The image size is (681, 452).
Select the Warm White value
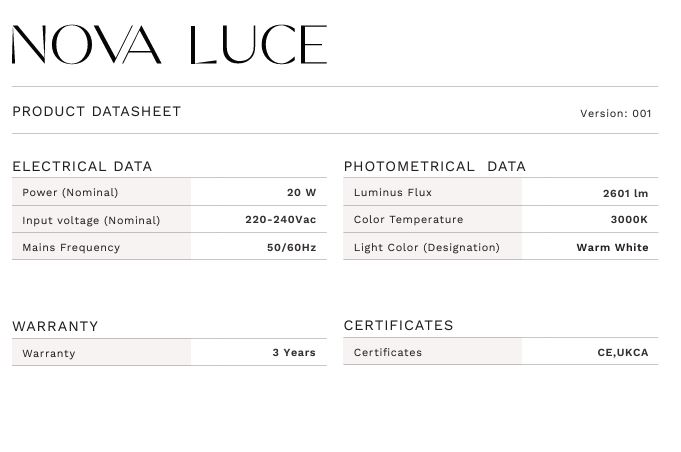(612, 247)
